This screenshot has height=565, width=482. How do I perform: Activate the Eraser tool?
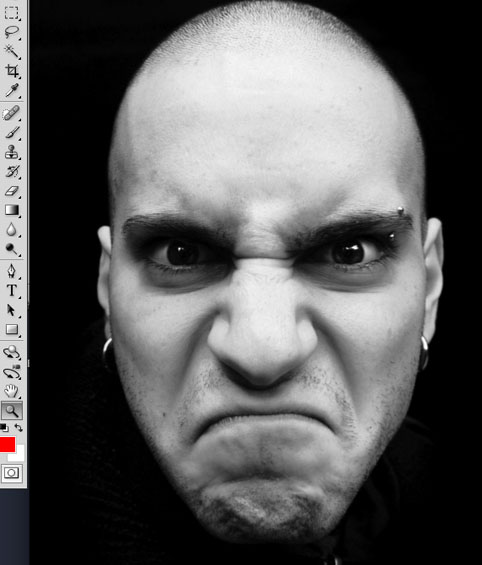pos(12,191)
